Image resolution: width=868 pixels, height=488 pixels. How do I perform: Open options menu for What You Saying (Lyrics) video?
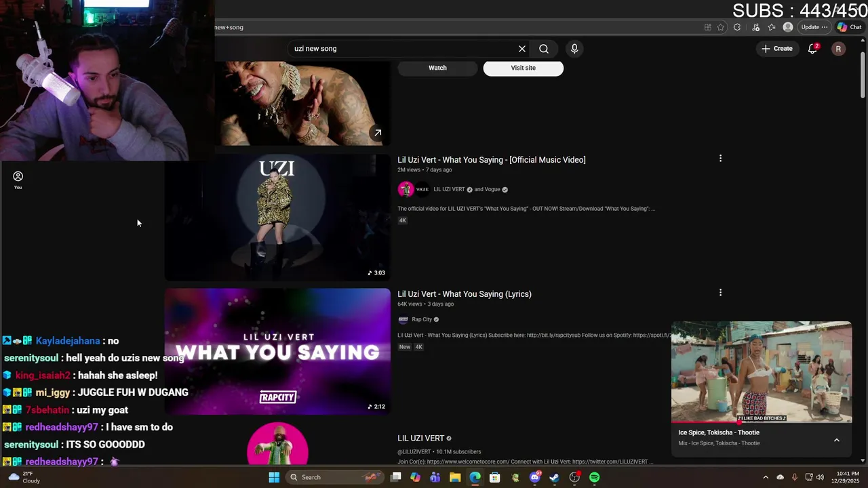click(x=720, y=293)
